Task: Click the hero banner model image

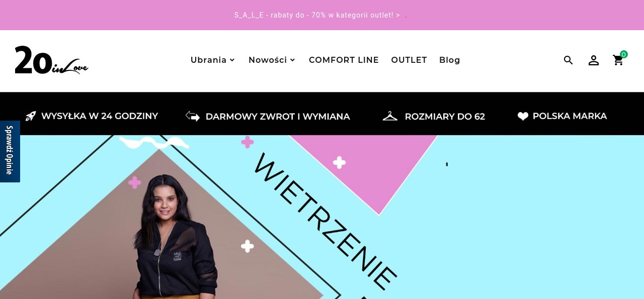Action: point(174,236)
